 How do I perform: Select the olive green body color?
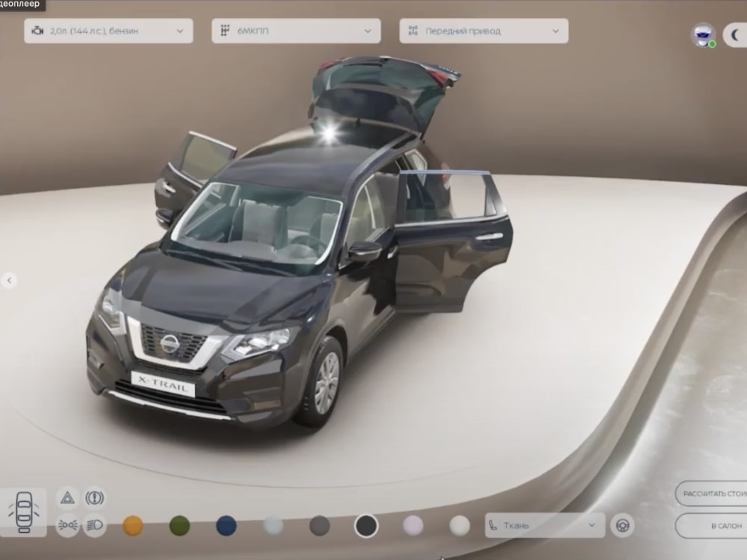pyautogui.click(x=179, y=526)
